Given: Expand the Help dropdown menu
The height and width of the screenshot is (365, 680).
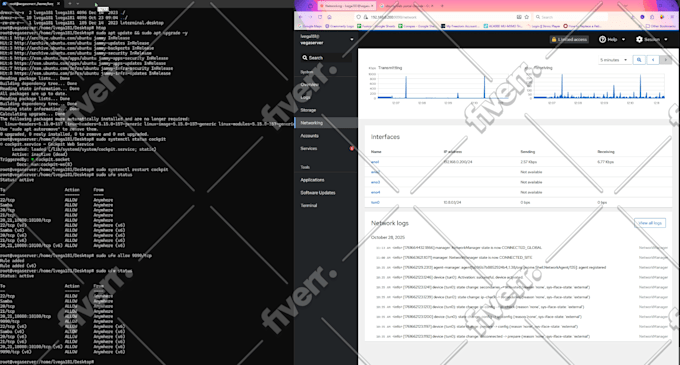Looking at the screenshot, I should click(x=624, y=39).
